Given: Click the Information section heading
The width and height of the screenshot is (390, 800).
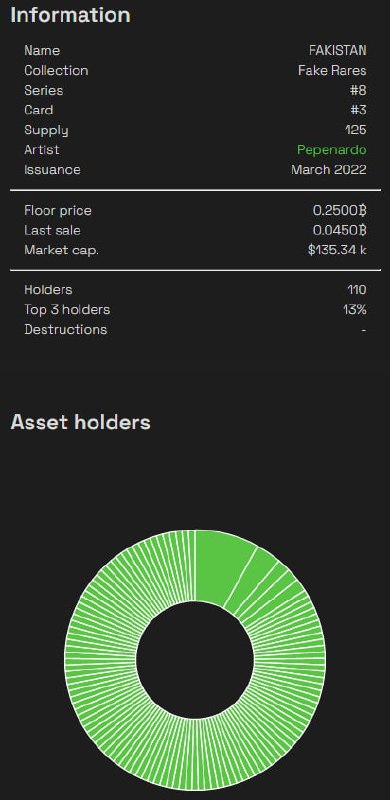Looking at the screenshot, I should coord(70,15).
